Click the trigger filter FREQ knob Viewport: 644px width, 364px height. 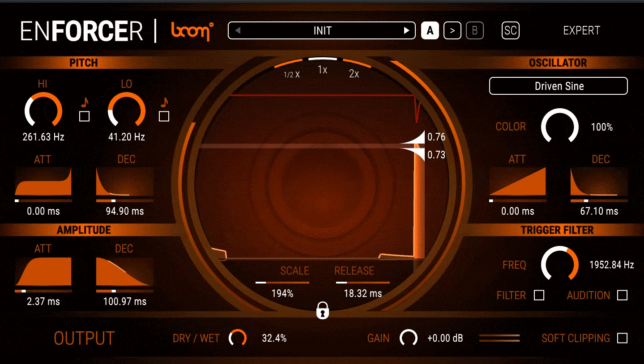(560, 265)
